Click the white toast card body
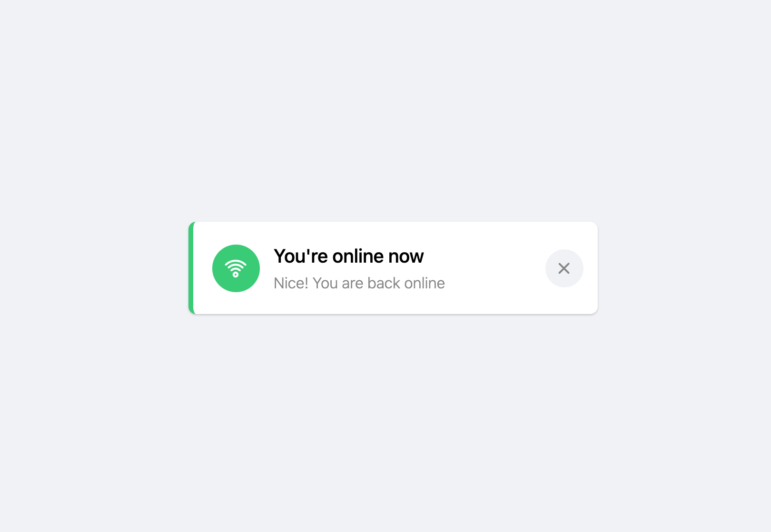Screen dimensions: 771x532 393,268
